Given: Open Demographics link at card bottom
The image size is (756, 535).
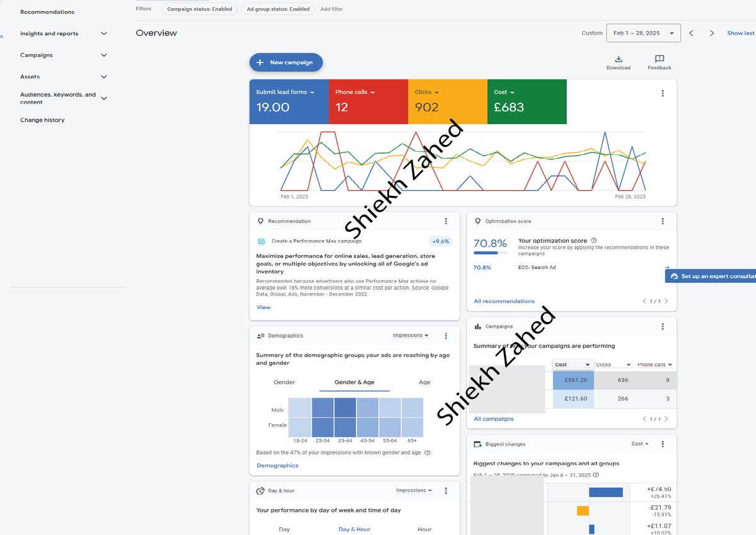Looking at the screenshot, I should [277, 466].
